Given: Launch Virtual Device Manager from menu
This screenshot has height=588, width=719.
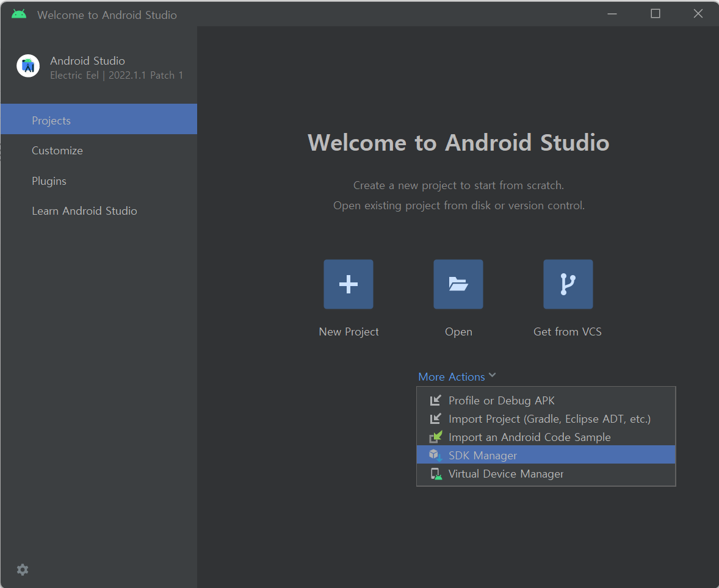Looking at the screenshot, I should 546,474.
